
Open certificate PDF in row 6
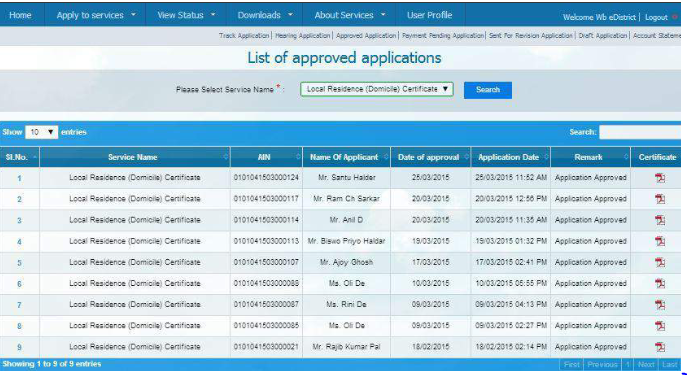click(x=660, y=283)
